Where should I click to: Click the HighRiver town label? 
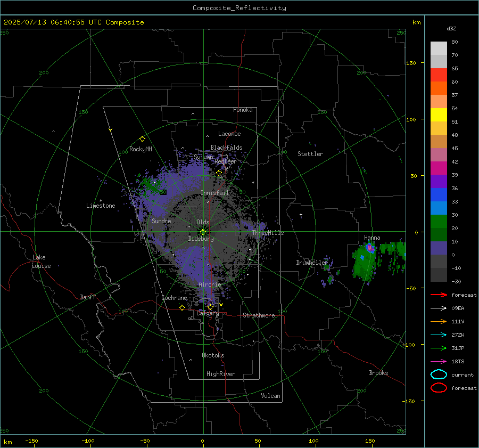click(221, 374)
